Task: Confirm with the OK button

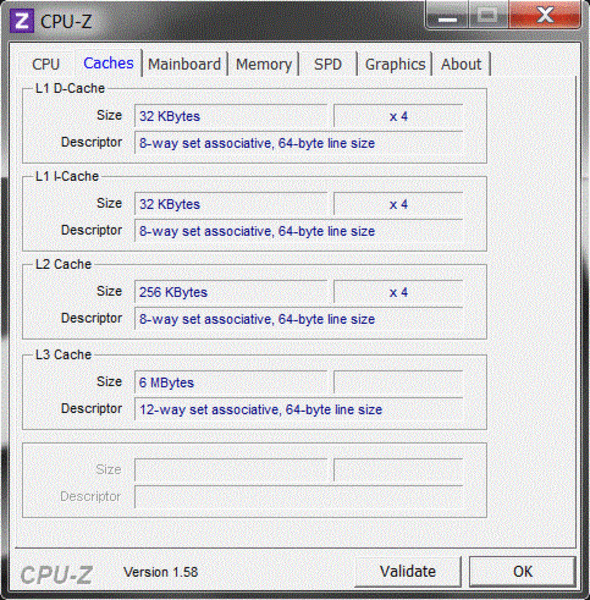Action: coord(523,571)
